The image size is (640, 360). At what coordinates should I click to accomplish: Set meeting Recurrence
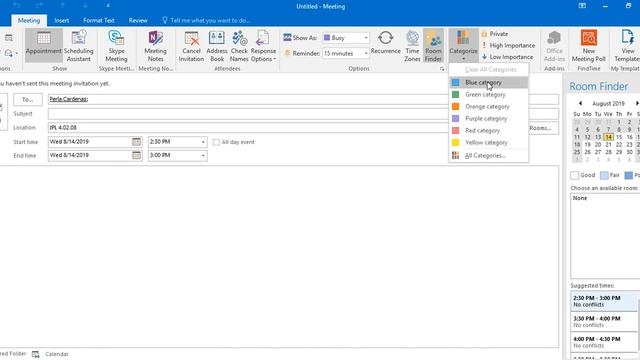tap(385, 42)
